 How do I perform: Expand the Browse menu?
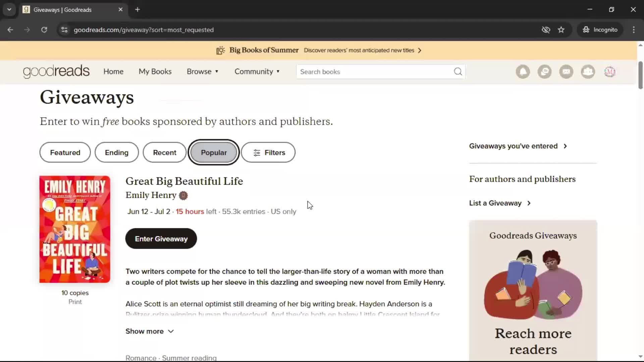click(203, 71)
